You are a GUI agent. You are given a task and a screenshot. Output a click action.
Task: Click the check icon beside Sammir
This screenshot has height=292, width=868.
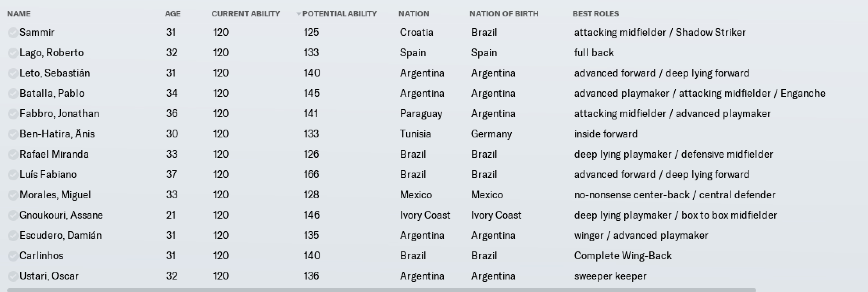13,33
